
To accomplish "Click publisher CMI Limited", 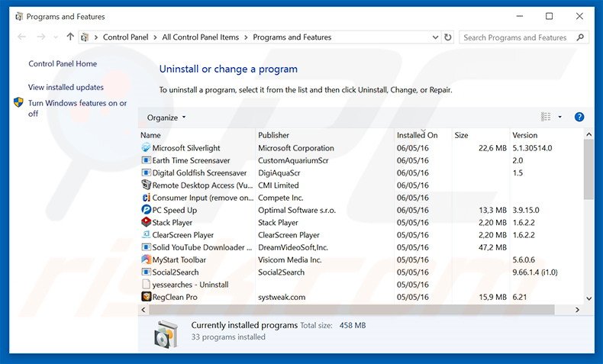I will [279, 185].
